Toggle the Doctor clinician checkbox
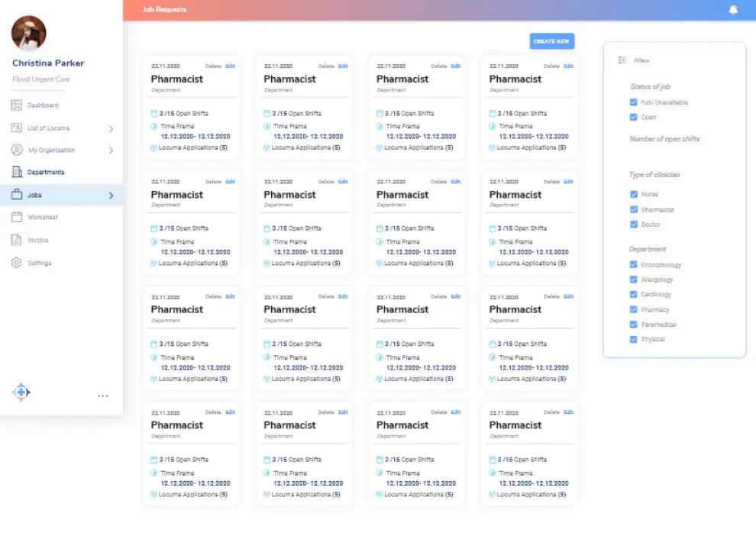Screen dimensions: 756x559 (634, 225)
